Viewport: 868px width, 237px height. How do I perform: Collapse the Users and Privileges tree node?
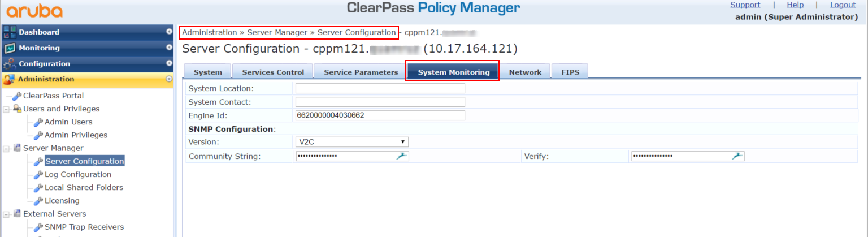click(6, 109)
